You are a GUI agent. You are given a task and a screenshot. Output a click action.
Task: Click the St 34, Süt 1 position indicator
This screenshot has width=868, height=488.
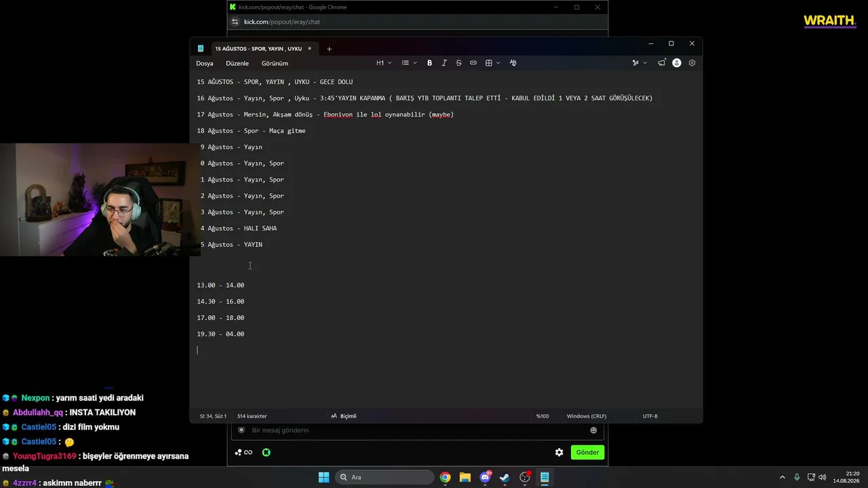pos(213,416)
